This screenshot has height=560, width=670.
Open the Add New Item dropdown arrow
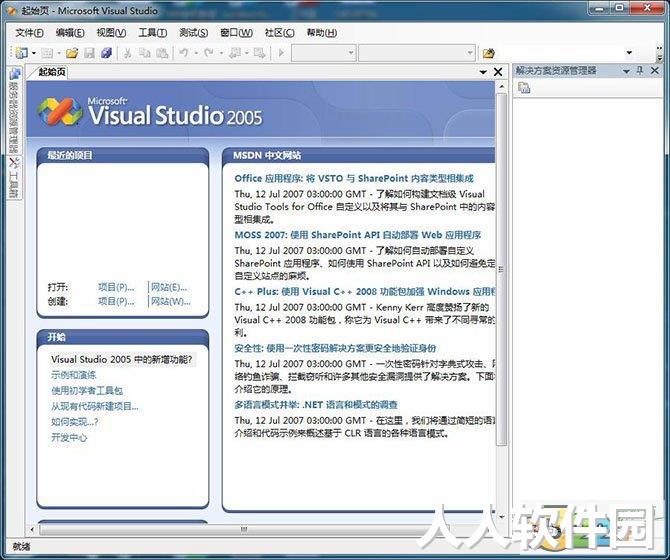coord(59,53)
